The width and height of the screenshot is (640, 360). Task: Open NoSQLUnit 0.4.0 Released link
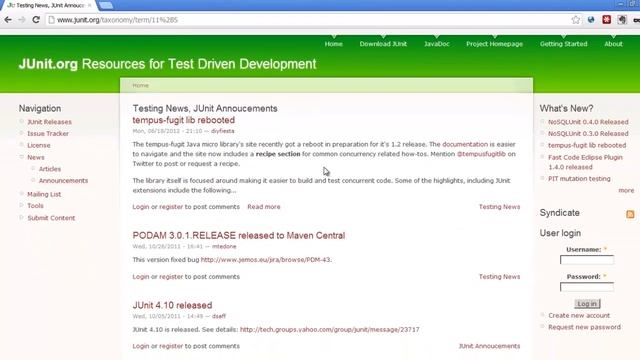pyautogui.click(x=588, y=122)
